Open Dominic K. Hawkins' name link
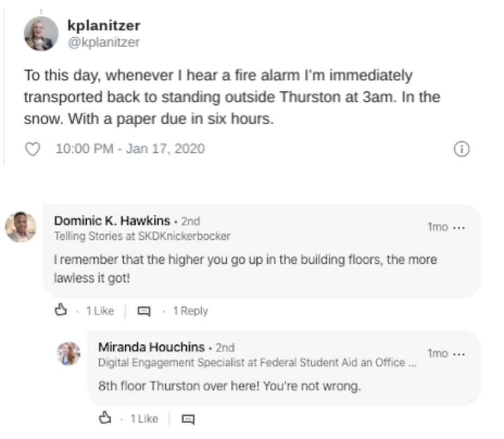The height and width of the screenshot is (439, 504). coord(112,221)
